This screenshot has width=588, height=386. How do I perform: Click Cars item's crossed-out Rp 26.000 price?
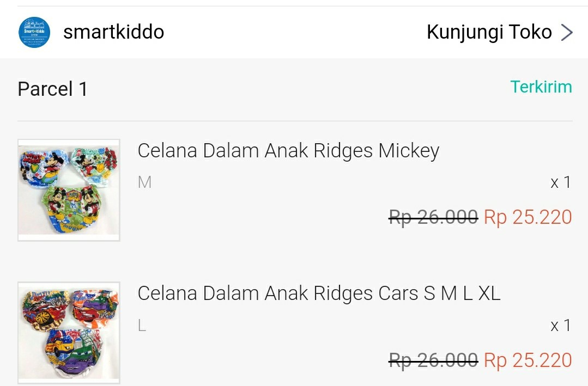click(x=433, y=360)
